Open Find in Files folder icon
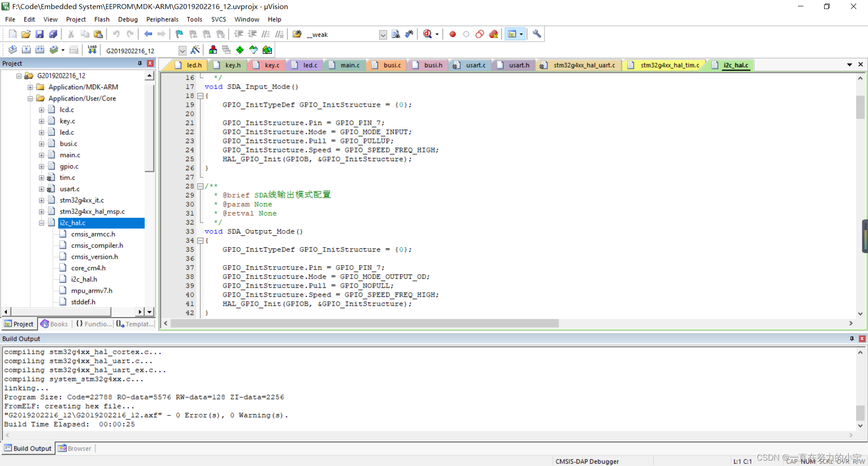The height and width of the screenshot is (466, 868). click(x=297, y=34)
